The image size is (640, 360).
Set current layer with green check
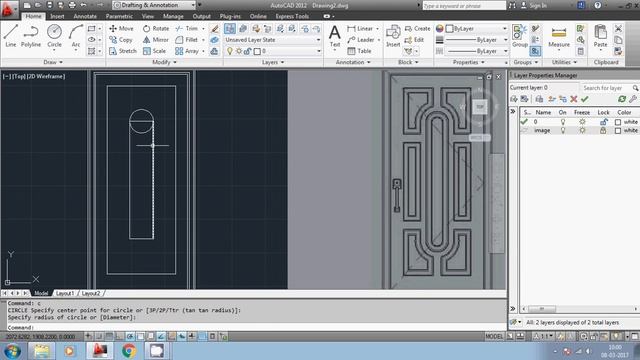point(584,99)
